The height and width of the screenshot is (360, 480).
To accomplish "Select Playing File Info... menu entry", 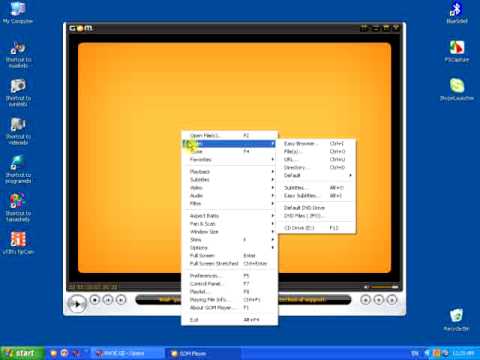I will [x=229, y=300].
